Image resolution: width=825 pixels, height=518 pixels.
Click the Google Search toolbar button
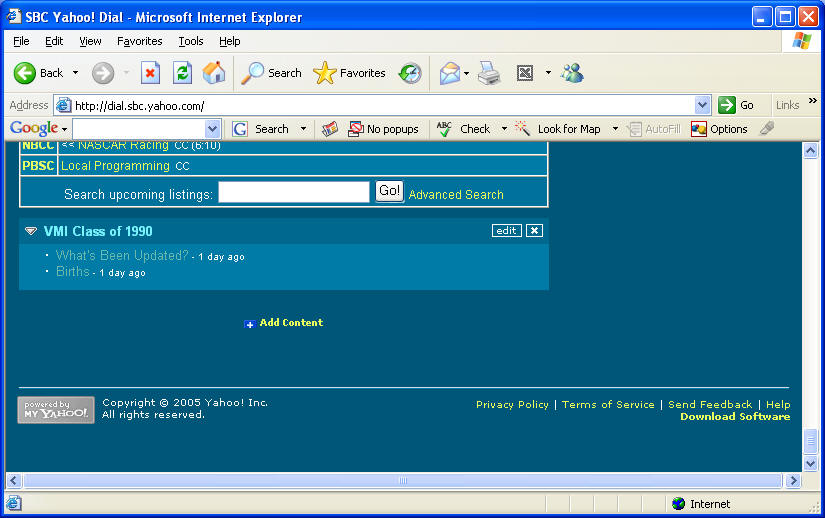click(x=261, y=129)
